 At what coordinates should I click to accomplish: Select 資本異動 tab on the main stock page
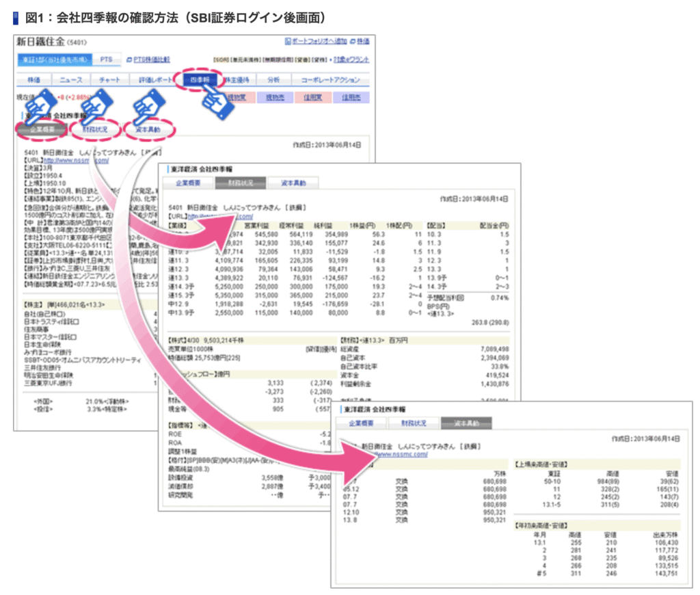148,129
